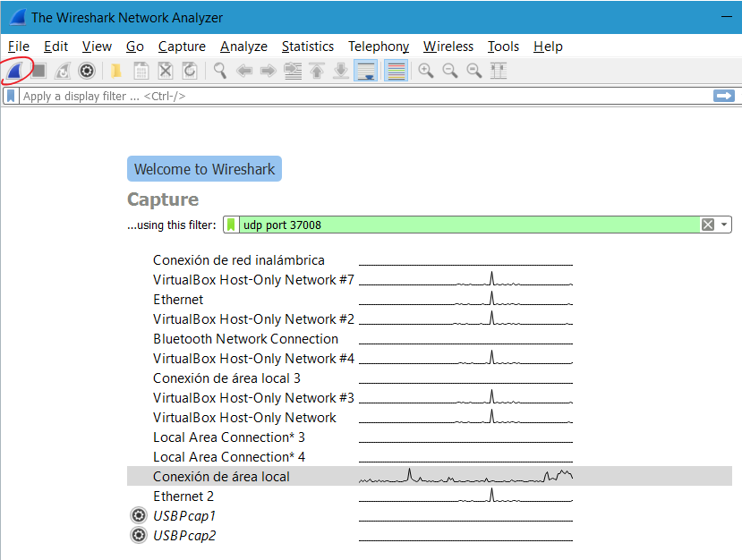Select VirtualBox Host-Only Network #3 interface
This screenshot has height=560, width=742.
(x=253, y=398)
